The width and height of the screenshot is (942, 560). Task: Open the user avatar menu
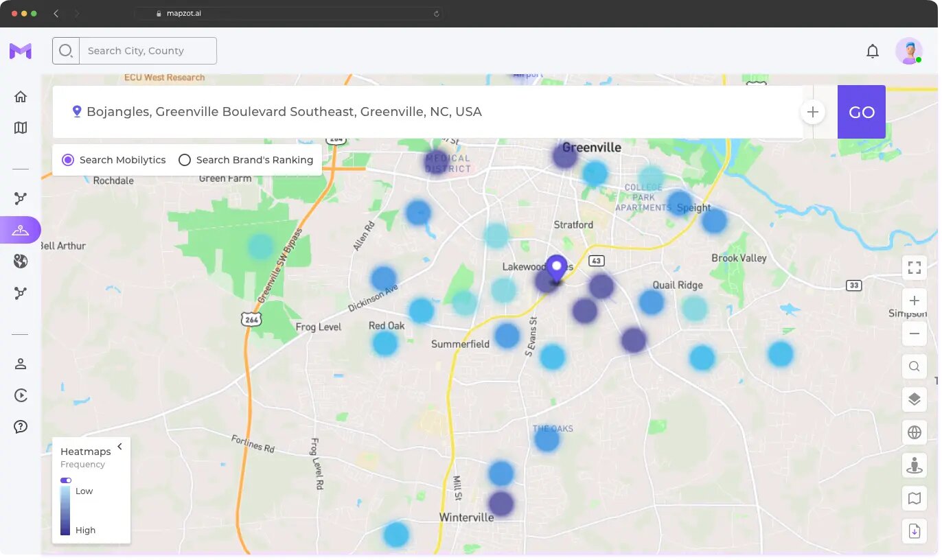(x=909, y=51)
